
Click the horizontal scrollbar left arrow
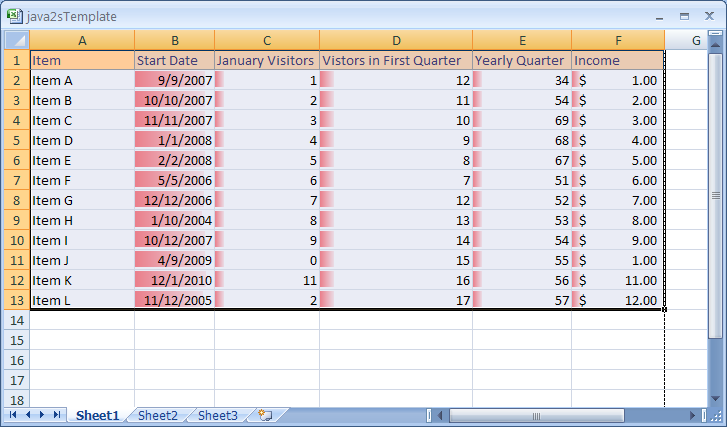point(440,415)
